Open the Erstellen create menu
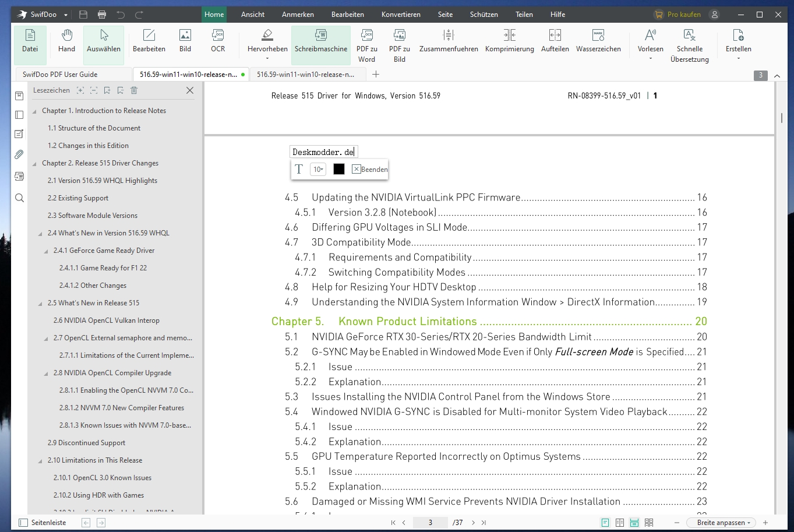Image resolution: width=794 pixels, height=532 pixels. pos(739,44)
